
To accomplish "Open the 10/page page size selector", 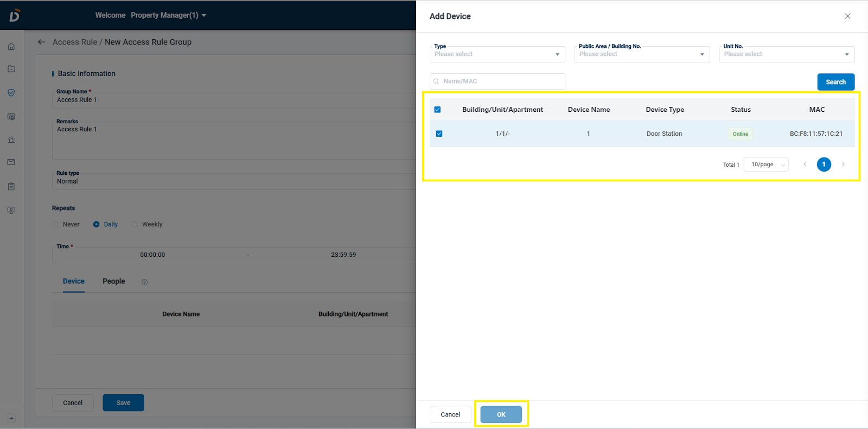I will [x=766, y=165].
